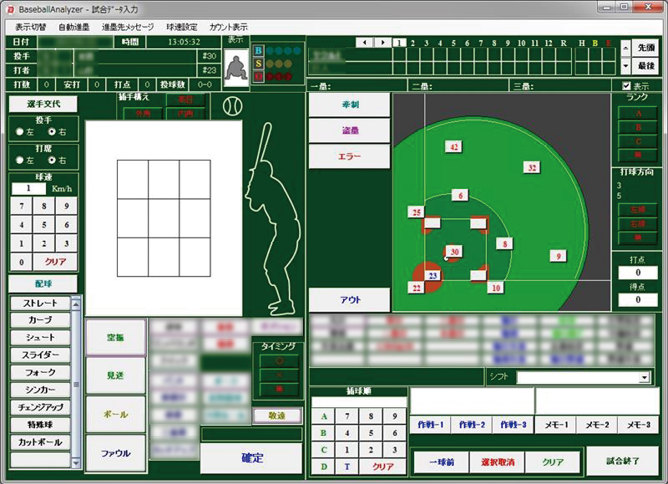
Task: Click T on the 捕球順 keypad
Action: point(347,467)
